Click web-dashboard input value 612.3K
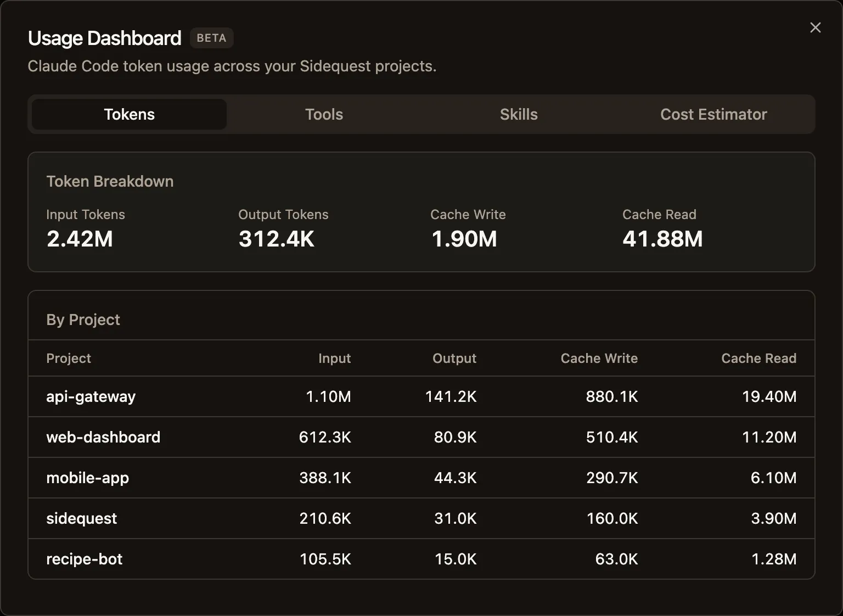The width and height of the screenshot is (843, 616). pos(325,437)
